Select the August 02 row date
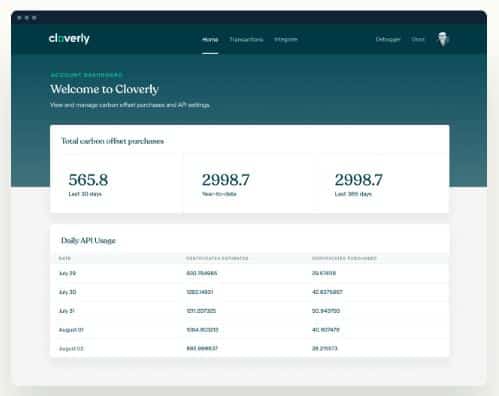 click(x=71, y=349)
